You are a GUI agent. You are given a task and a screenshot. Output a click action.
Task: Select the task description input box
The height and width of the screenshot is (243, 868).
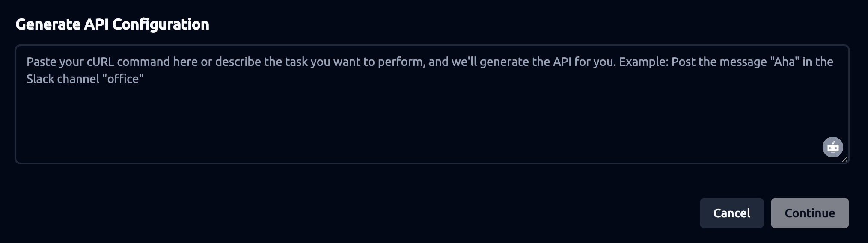[432, 104]
